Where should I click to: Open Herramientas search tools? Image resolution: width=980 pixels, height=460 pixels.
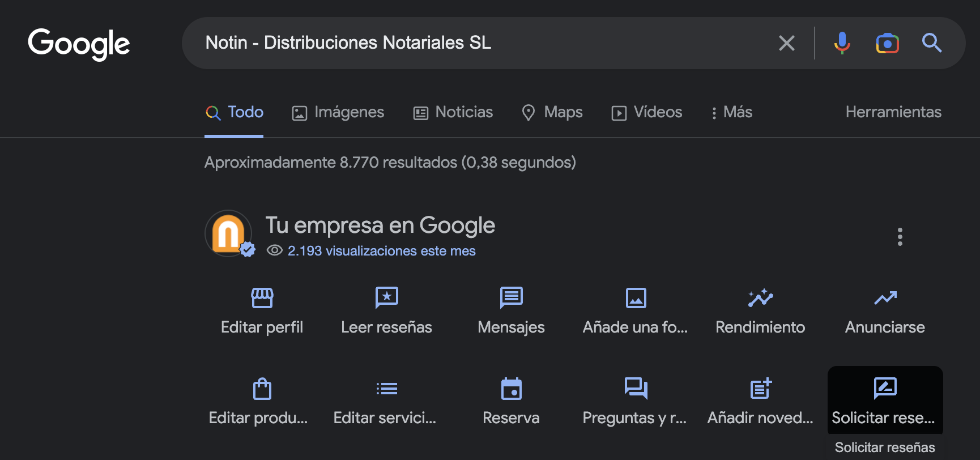tap(893, 112)
